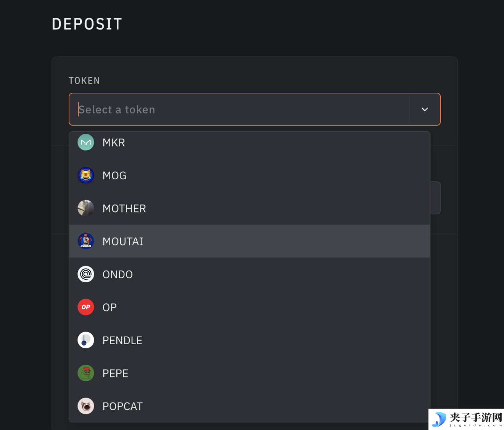Viewport: 504px width, 430px height.
Task: Select MOG in the dropdown list
Action: point(250,176)
